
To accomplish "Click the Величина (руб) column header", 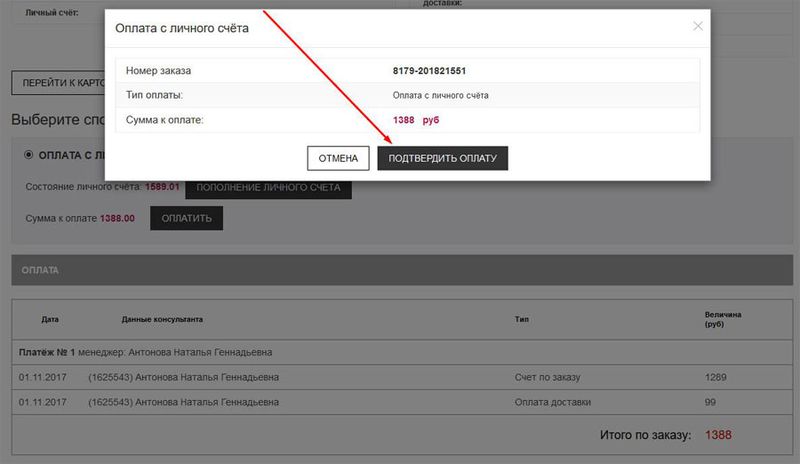I will (723, 319).
